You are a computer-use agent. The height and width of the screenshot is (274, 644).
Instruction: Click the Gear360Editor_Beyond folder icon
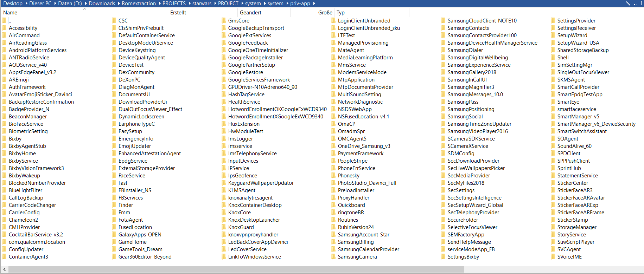point(114,257)
